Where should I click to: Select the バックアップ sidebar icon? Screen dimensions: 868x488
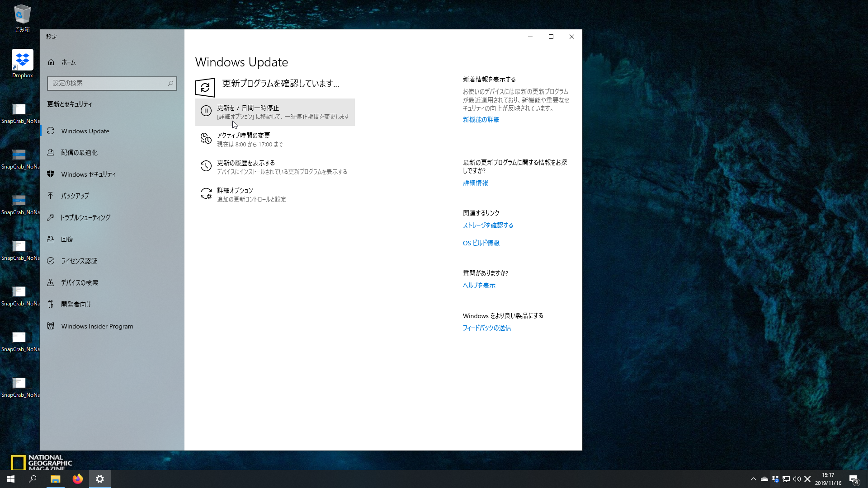tap(51, 196)
